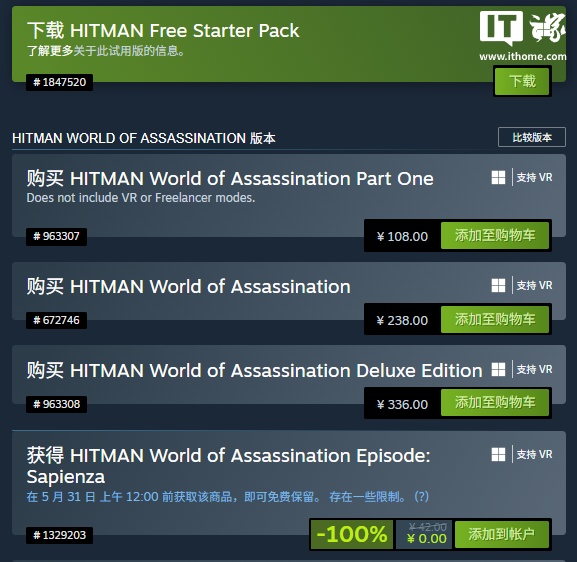Add Episode Sapienza to account for free

[502, 534]
